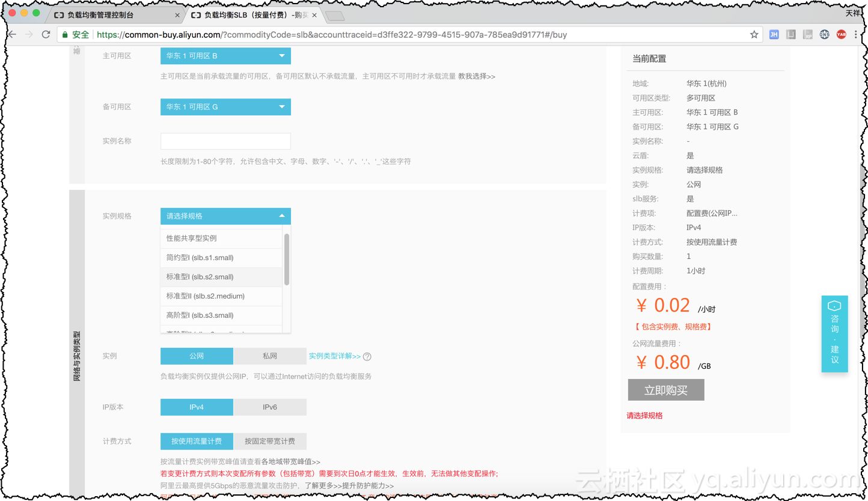This screenshot has height=501, width=868.
Task: Open the RP browser extension
Action: point(808,35)
